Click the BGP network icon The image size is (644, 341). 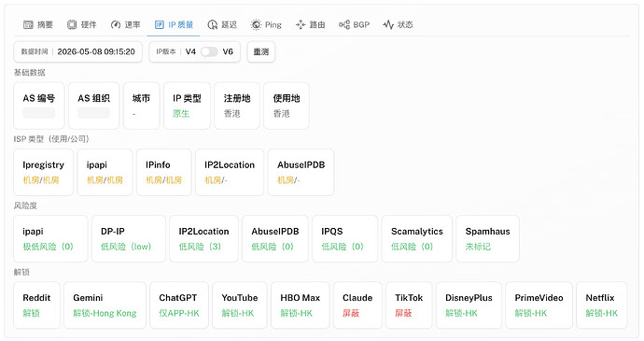344,24
